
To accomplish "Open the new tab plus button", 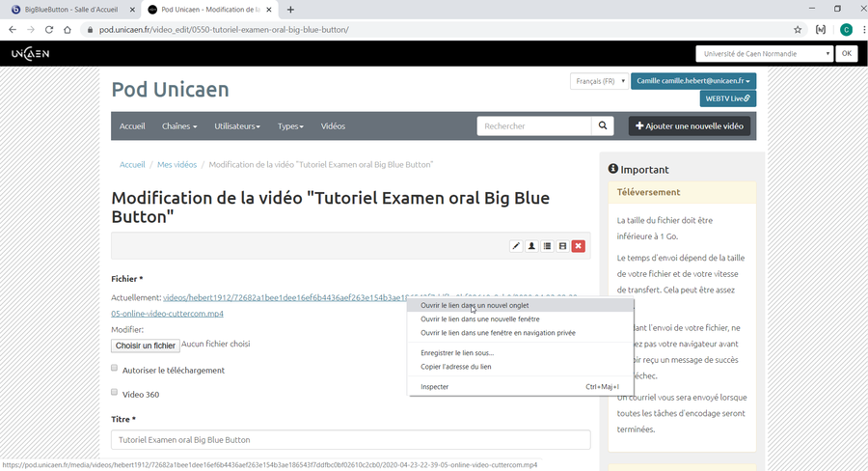I will pyautogui.click(x=290, y=10).
